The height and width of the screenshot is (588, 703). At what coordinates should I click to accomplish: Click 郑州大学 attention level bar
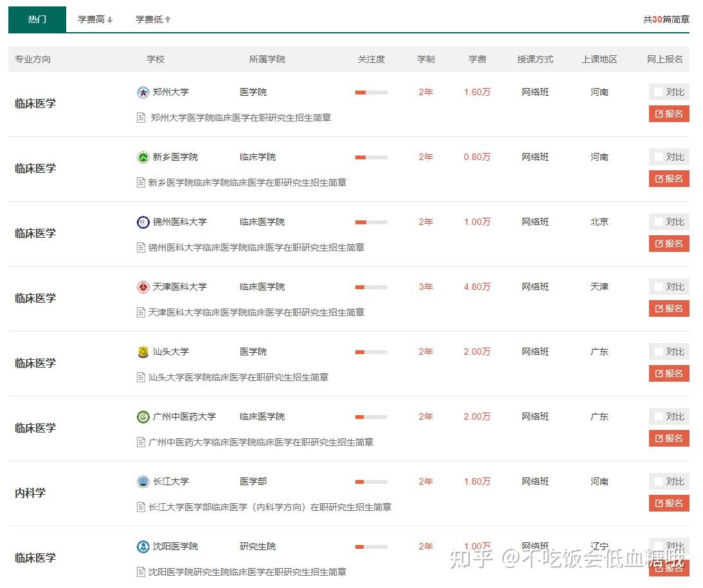[371, 93]
